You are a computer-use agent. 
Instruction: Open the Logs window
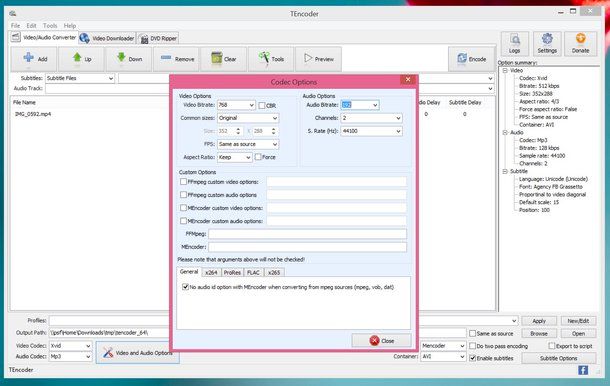coord(515,44)
